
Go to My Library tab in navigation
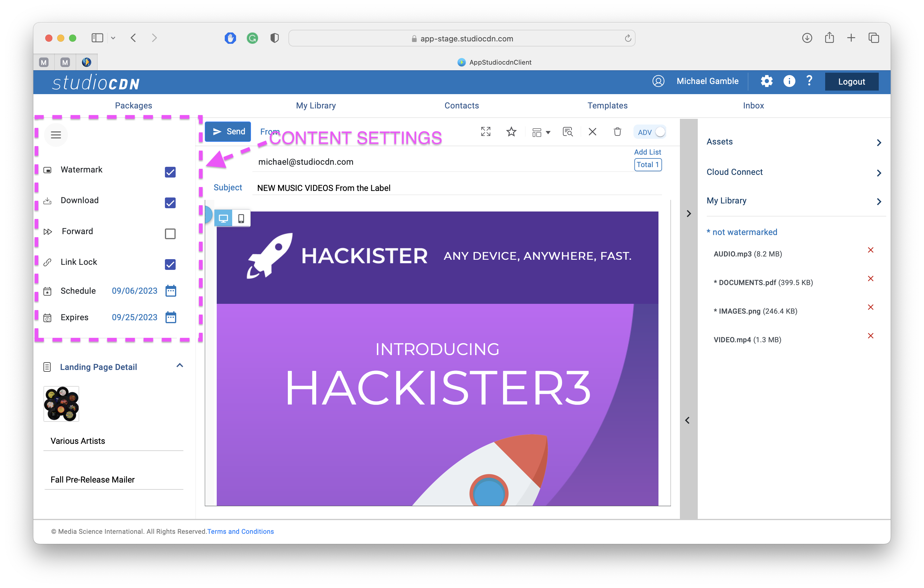(x=316, y=106)
